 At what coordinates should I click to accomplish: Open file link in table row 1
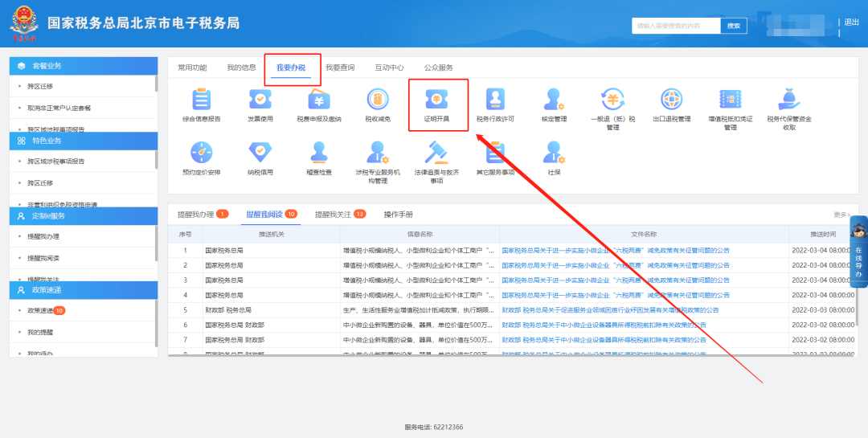[616, 250]
